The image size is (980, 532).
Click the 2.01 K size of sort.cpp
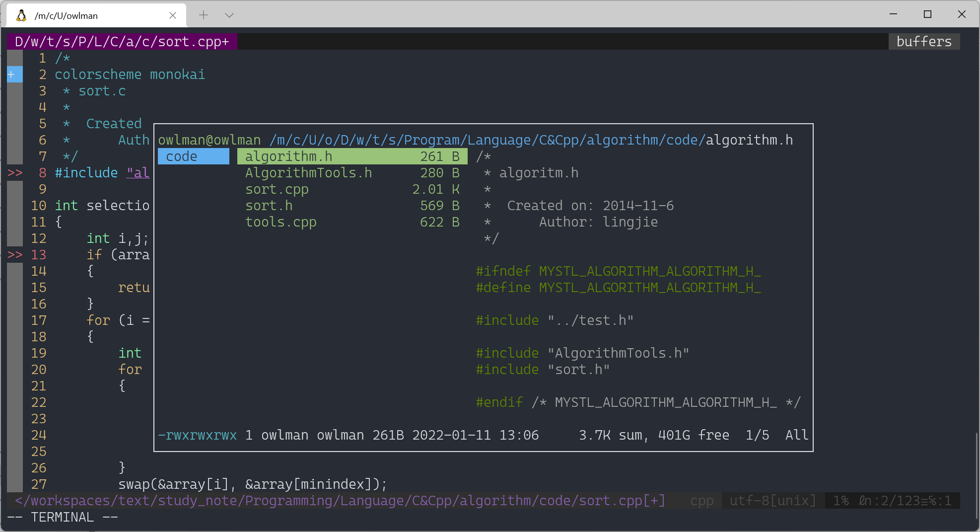tap(436, 189)
